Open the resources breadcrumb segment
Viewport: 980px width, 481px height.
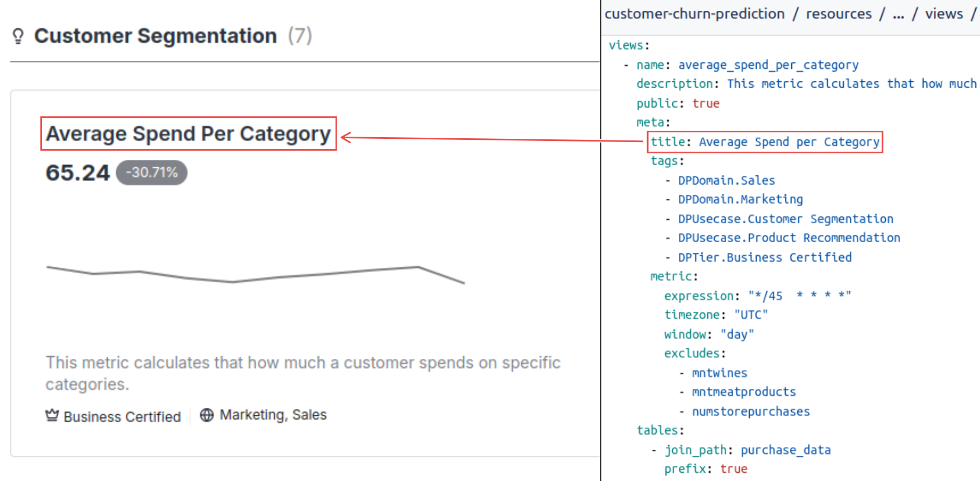(839, 14)
